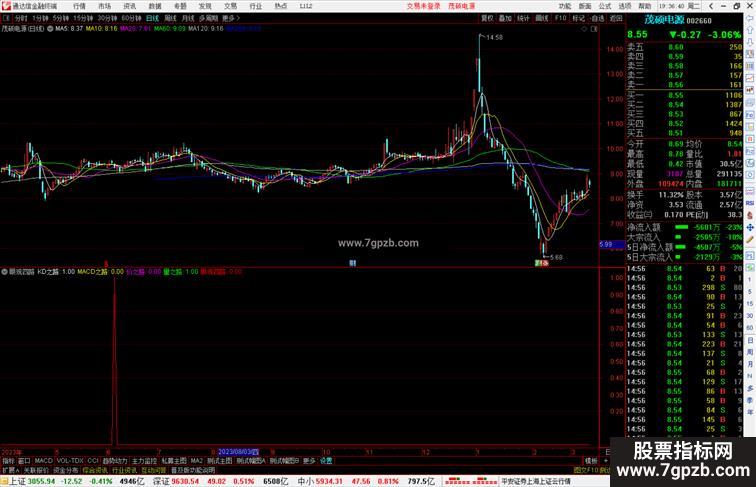Click the back arrow in title bar
This screenshot has width=756, height=487.
click(x=711, y=6)
